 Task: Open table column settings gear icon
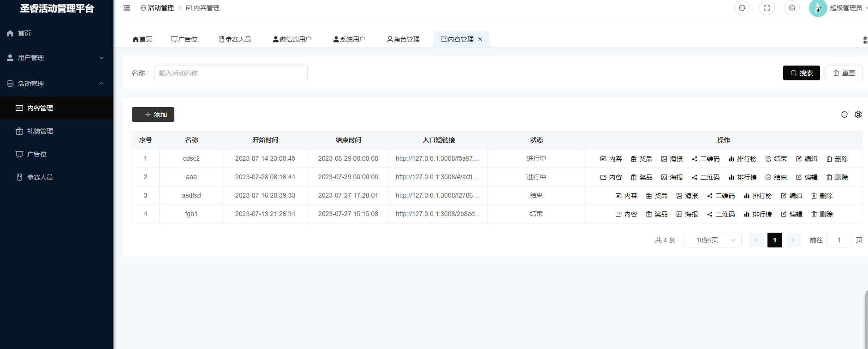pyautogui.click(x=858, y=114)
